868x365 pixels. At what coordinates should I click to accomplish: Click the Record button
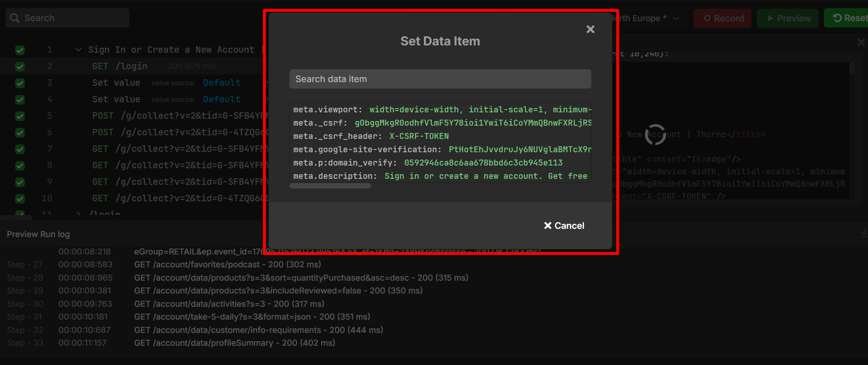coord(723,18)
